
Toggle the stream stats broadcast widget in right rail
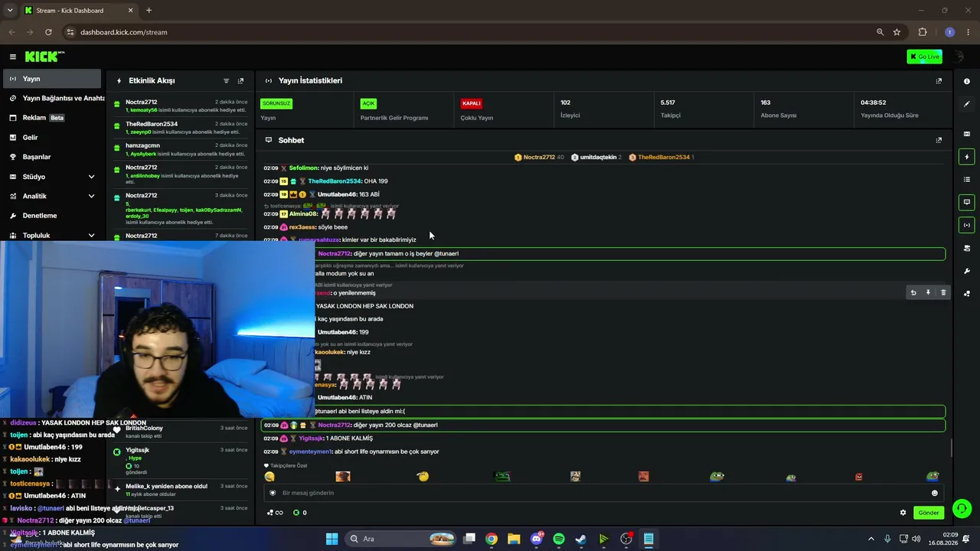click(966, 225)
